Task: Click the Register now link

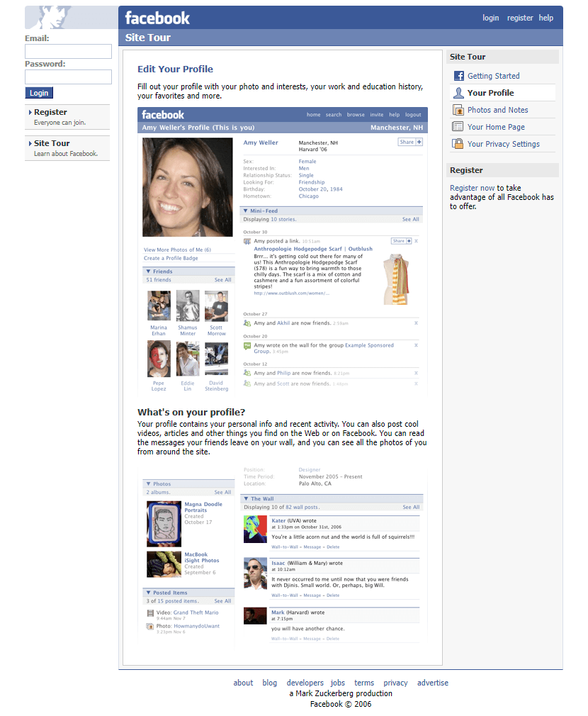Action: coord(472,188)
